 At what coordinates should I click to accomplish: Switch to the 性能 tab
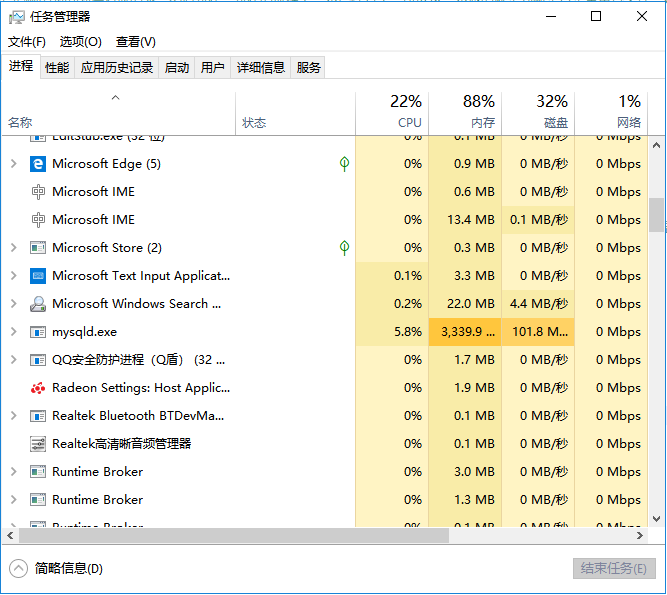57,67
